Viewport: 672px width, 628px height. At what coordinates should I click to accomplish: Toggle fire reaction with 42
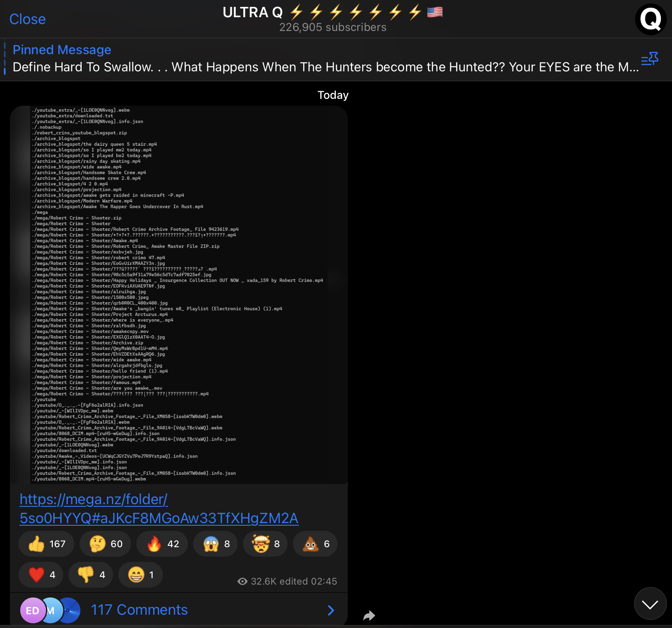(x=162, y=544)
